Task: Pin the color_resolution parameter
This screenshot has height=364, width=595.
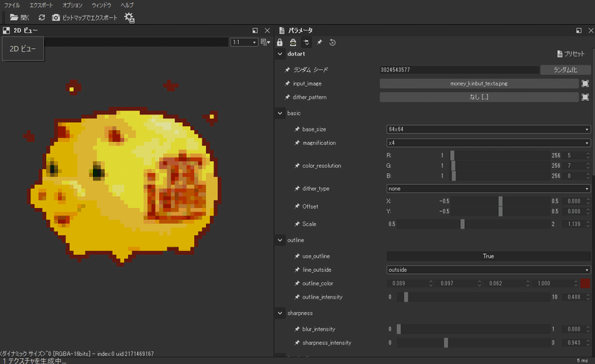Action: 297,166
